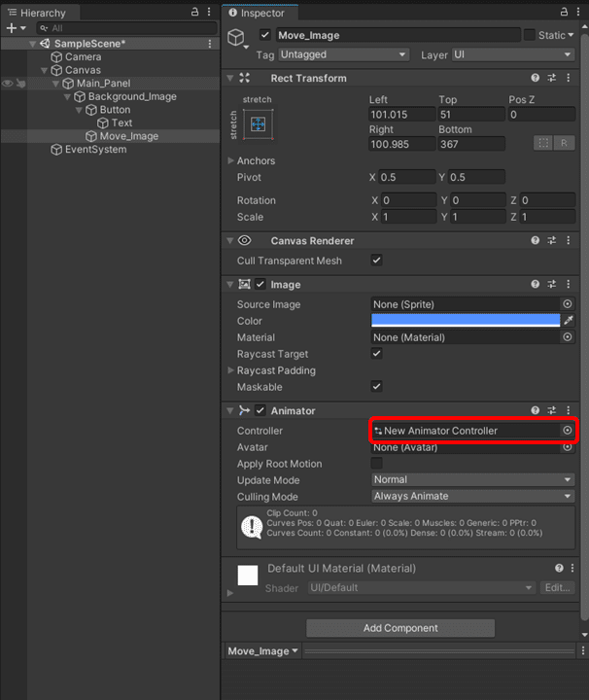Toggle Raycast Target checkbox
The image size is (589, 700).
point(376,354)
